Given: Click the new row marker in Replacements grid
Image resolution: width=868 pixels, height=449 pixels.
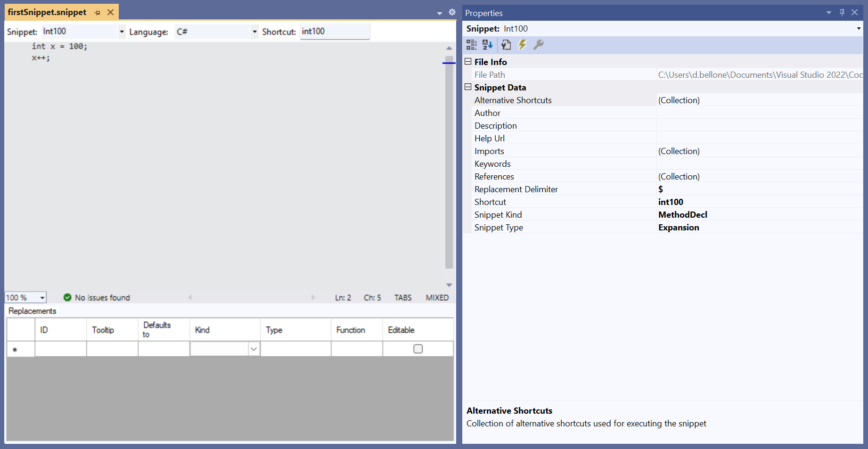Looking at the screenshot, I should click(21, 349).
